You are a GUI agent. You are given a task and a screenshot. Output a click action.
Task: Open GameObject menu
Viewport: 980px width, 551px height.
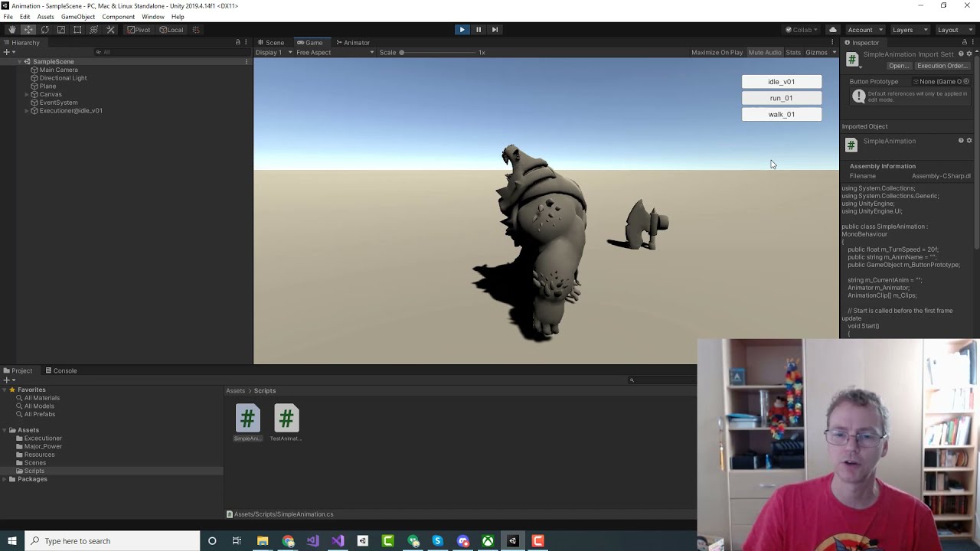point(78,17)
